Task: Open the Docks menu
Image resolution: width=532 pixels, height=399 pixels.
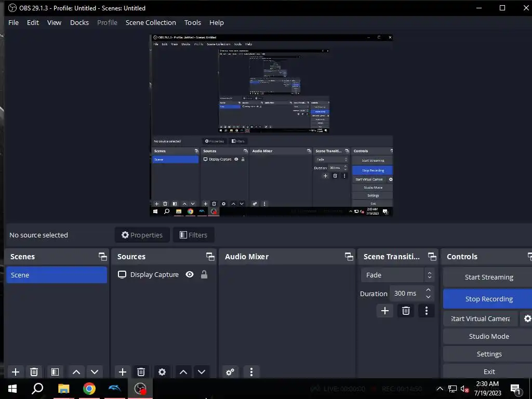Action: pos(79,23)
